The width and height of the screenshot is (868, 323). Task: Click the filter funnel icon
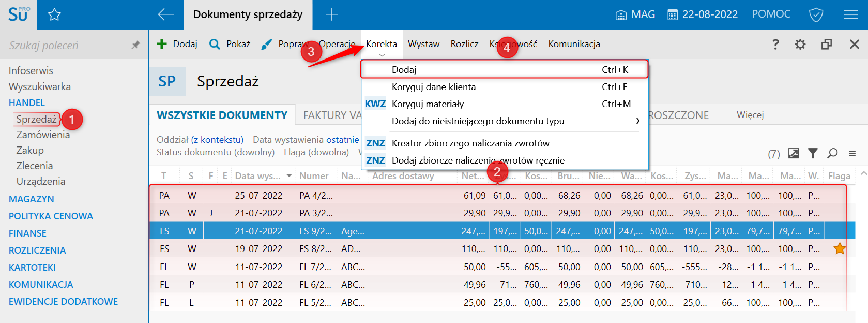(813, 153)
